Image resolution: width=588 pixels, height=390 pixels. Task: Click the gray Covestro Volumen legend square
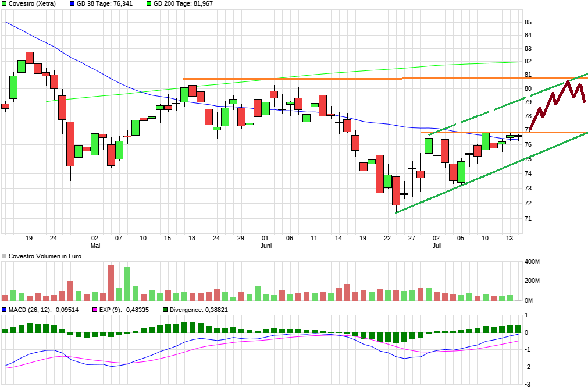pos(5,257)
